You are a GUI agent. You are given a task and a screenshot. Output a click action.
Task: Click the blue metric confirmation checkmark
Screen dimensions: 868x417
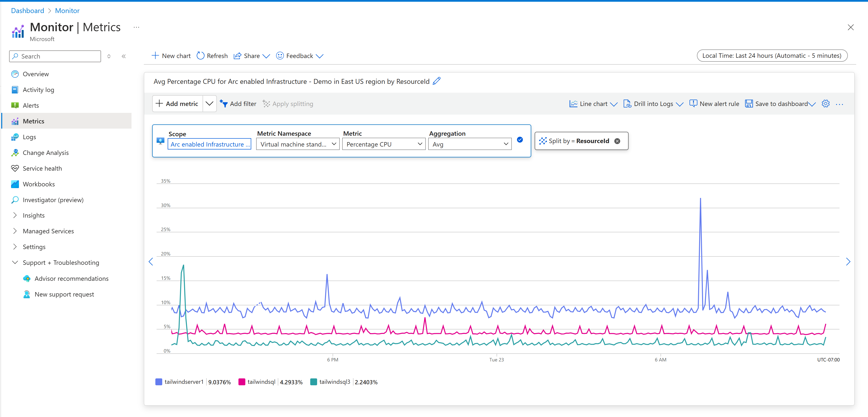coord(520,140)
